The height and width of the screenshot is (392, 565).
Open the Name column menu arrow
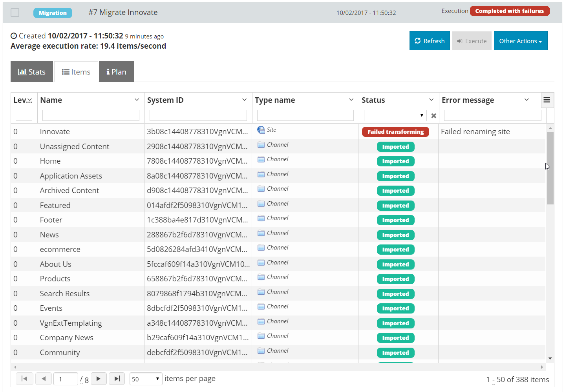click(x=137, y=100)
